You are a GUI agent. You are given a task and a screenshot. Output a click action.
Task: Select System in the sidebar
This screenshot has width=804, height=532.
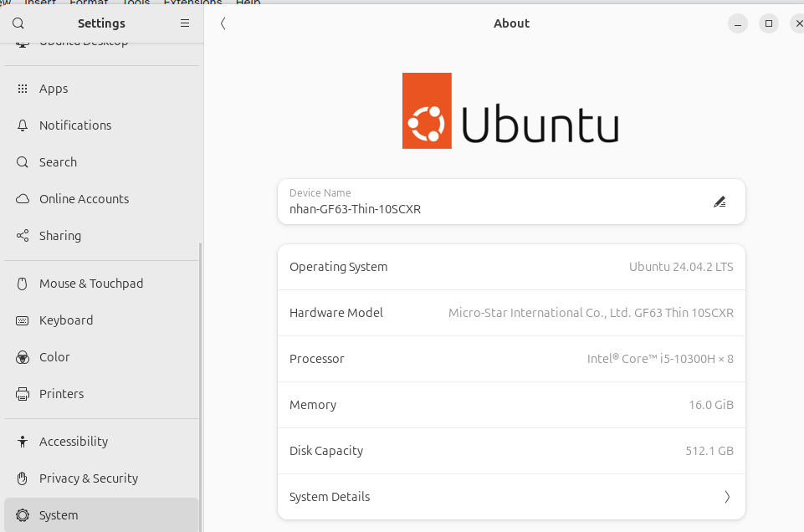point(59,515)
